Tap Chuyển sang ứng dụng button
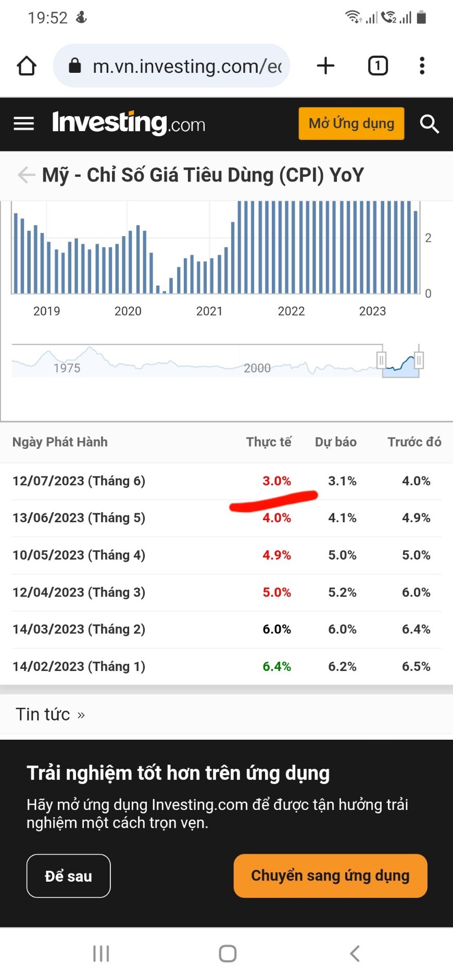 330,876
